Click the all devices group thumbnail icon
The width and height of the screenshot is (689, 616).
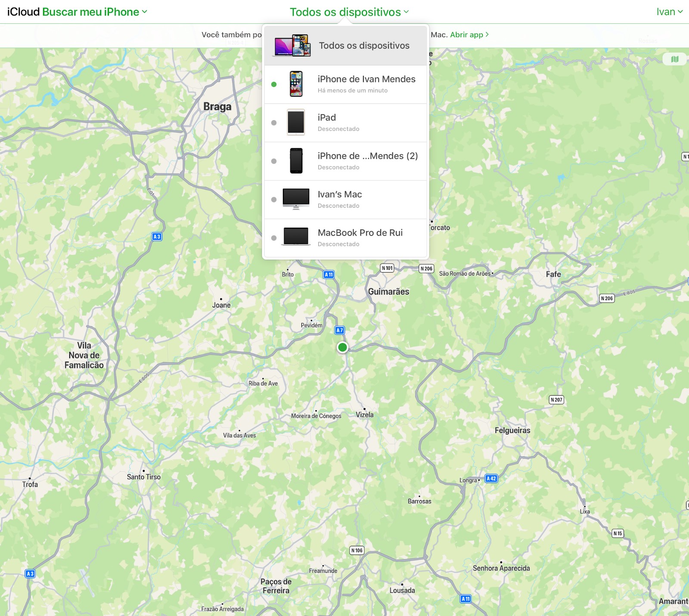292,46
